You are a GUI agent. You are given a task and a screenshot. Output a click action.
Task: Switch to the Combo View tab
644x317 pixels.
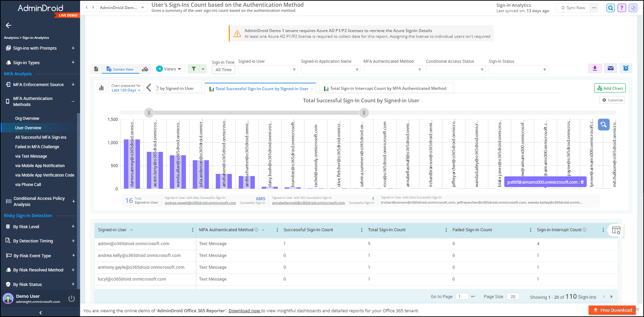coord(120,69)
